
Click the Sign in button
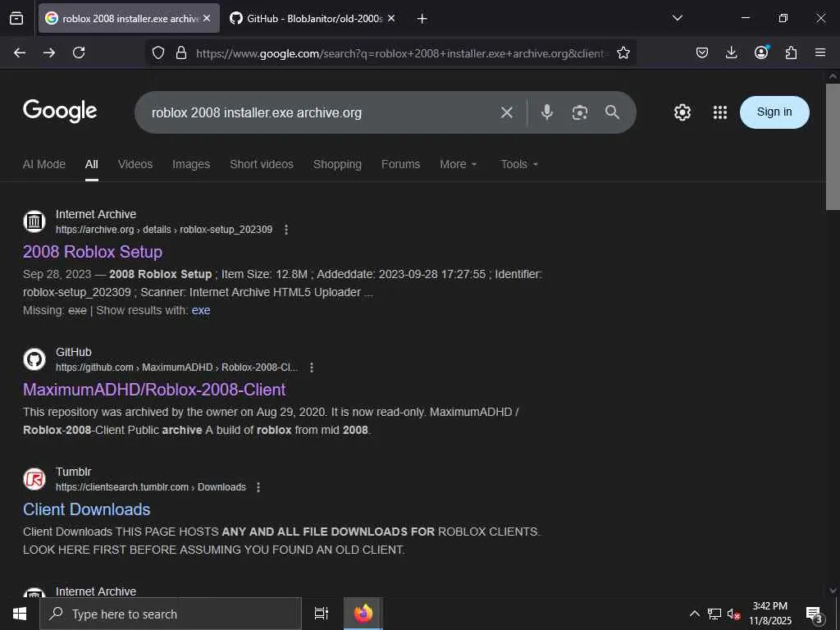point(774,112)
